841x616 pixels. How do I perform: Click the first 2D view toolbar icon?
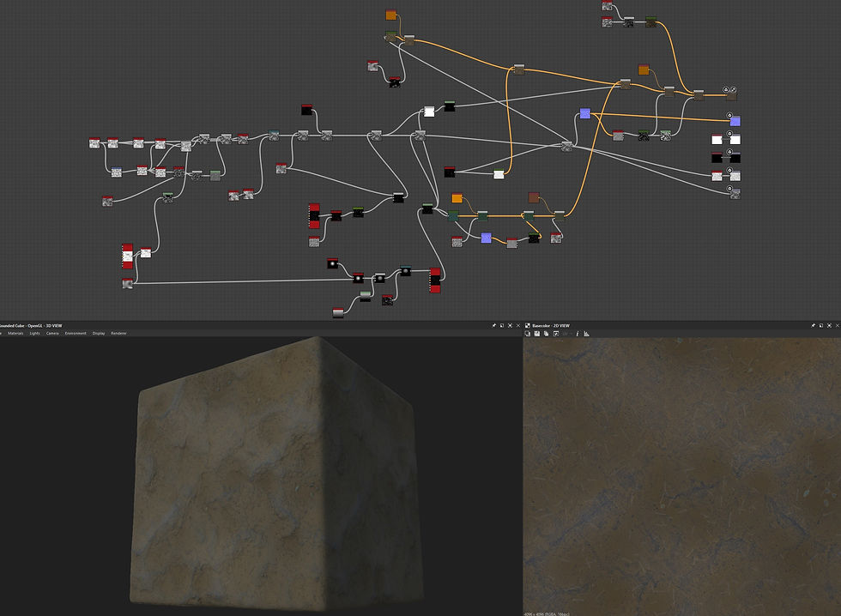[x=528, y=334]
